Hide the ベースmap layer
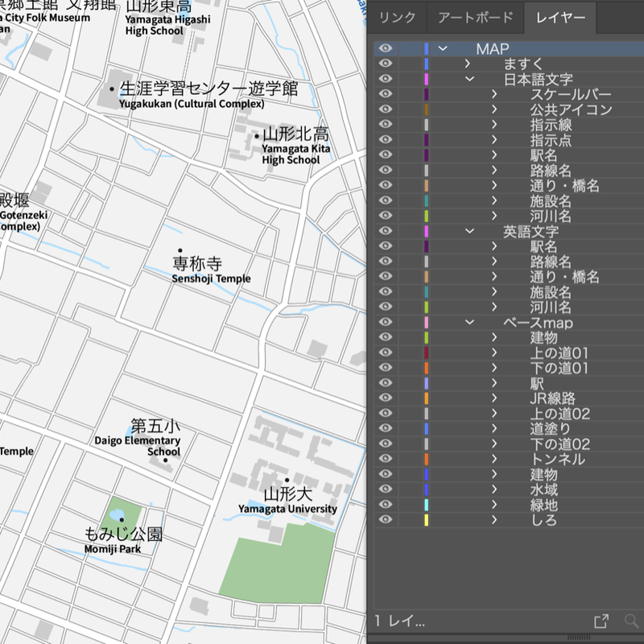644x644 pixels. [x=385, y=323]
